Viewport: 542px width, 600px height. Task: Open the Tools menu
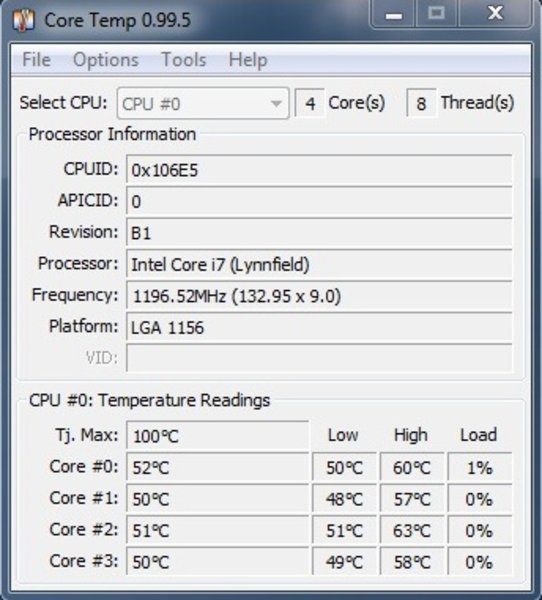184,60
